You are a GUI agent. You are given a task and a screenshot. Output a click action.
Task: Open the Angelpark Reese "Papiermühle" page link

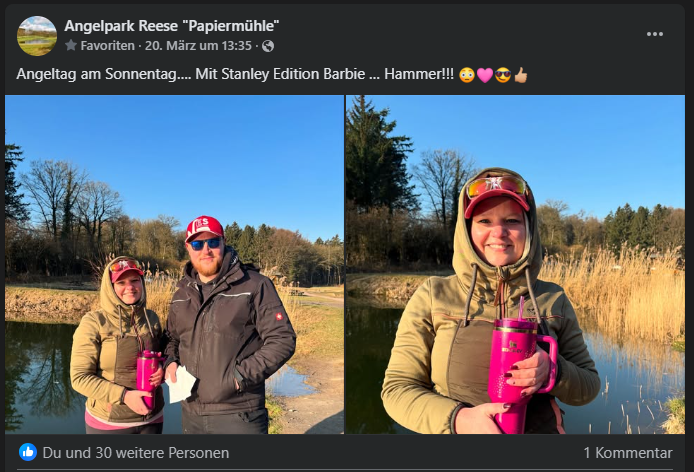(172, 26)
